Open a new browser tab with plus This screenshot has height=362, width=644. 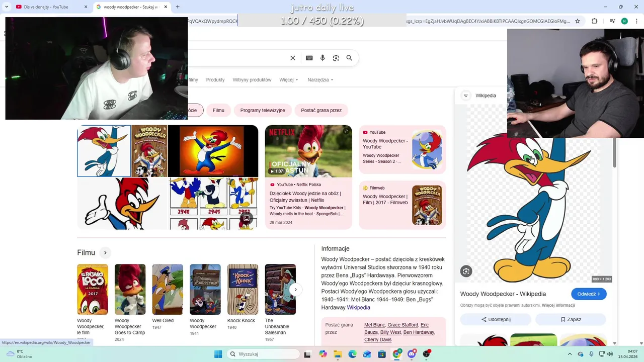(178, 7)
